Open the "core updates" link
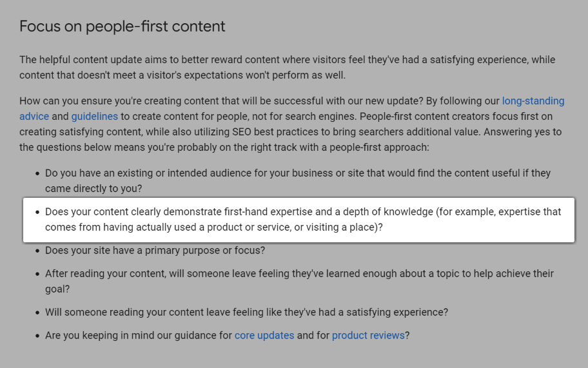This screenshot has width=588, height=368. [x=264, y=336]
